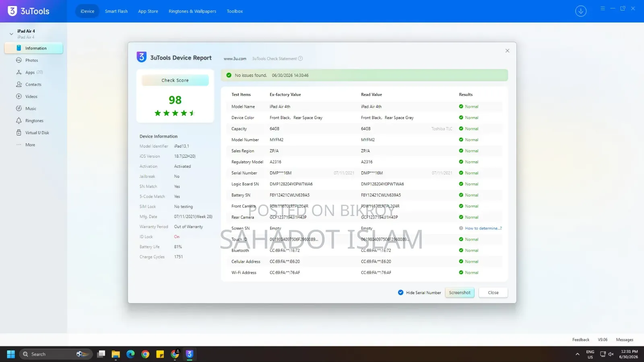The width and height of the screenshot is (644, 362).
Task: Click the help icon beside 3uTools Check Statement
Action: 300,59
